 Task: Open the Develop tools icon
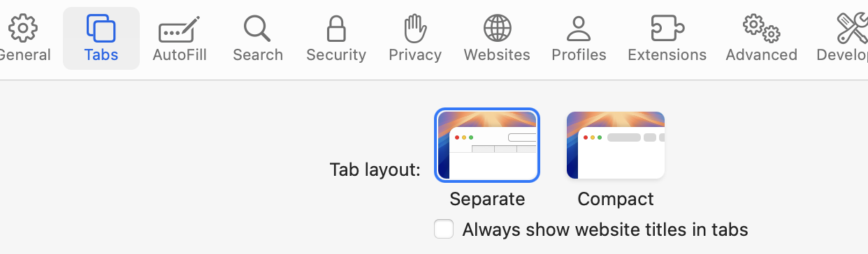pos(852,29)
